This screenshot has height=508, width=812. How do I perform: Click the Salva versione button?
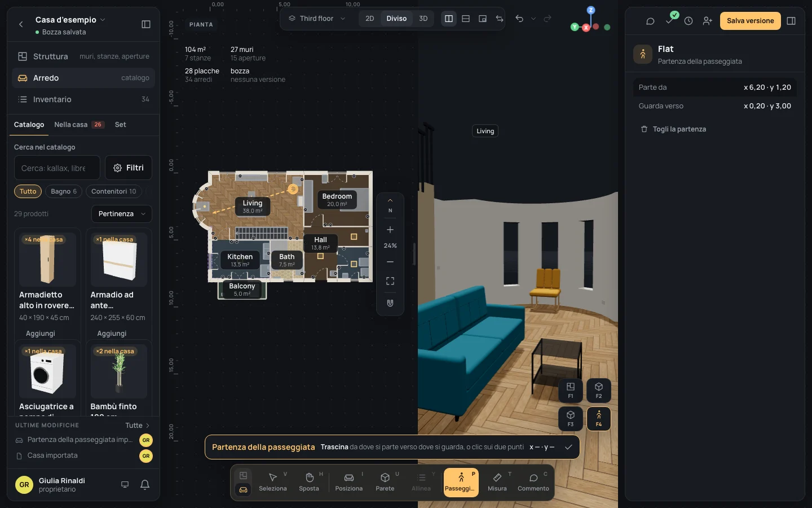[x=751, y=21]
